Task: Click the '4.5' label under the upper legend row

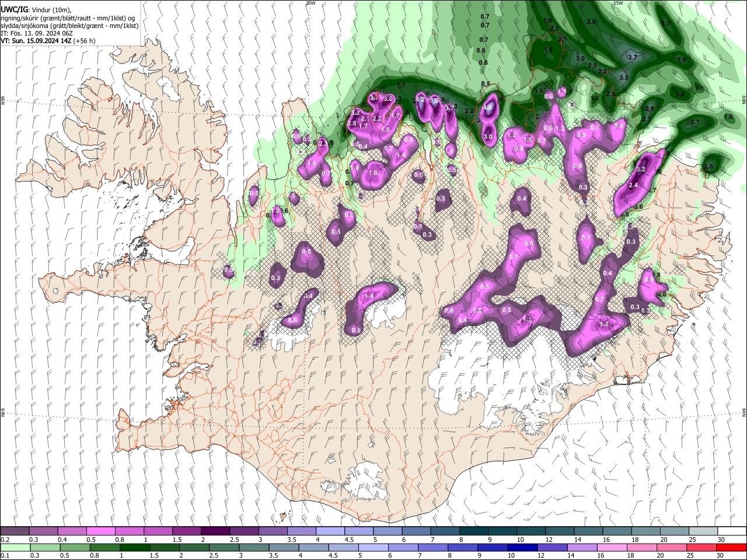Action: (349, 540)
